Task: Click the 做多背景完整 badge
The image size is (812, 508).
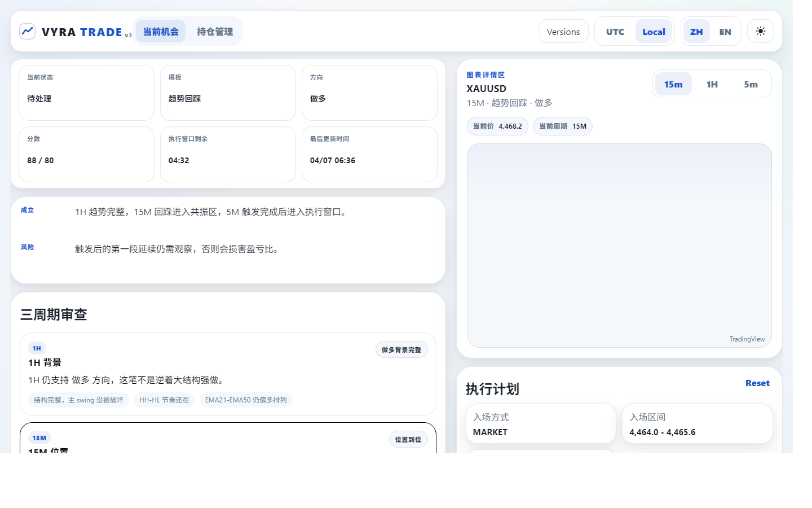Action: [x=401, y=349]
